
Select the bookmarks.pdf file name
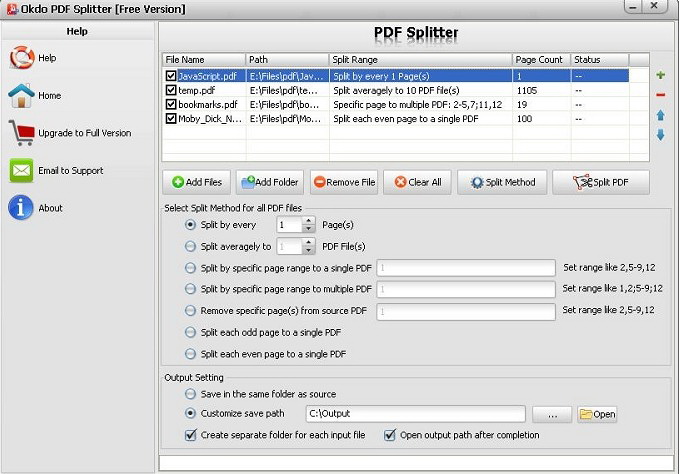coord(208,105)
